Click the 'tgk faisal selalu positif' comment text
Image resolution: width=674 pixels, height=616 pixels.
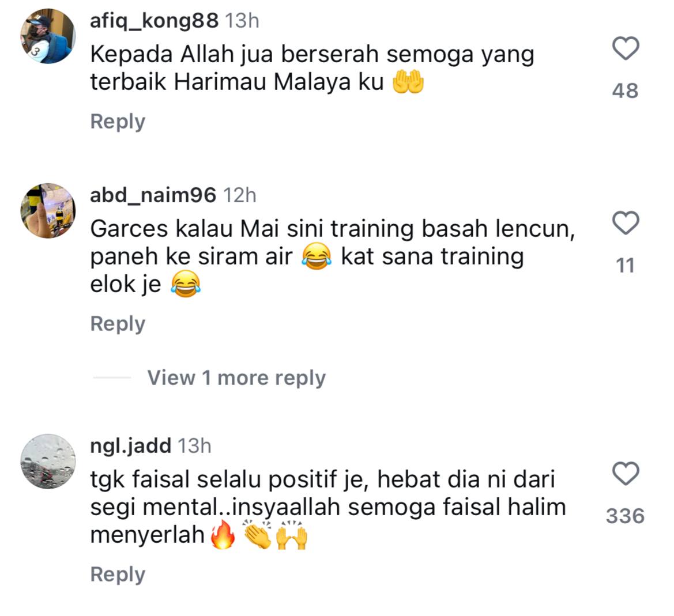tap(328, 508)
